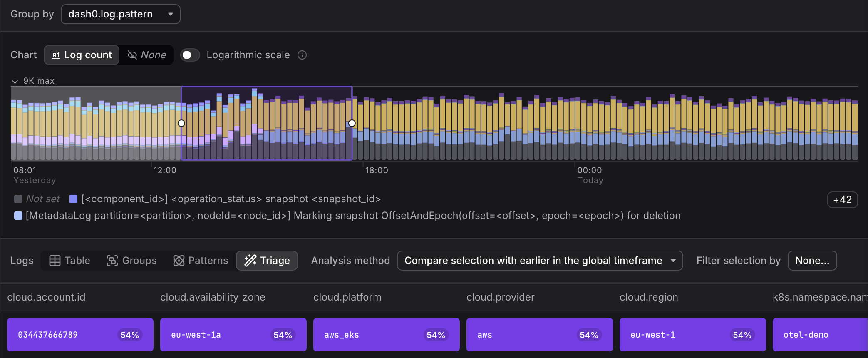
Task: Select the None chart option eye icon
Action: click(132, 55)
